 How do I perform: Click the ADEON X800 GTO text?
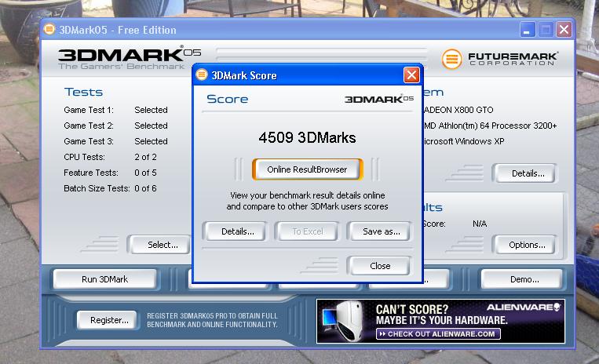pyautogui.click(x=458, y=110)
